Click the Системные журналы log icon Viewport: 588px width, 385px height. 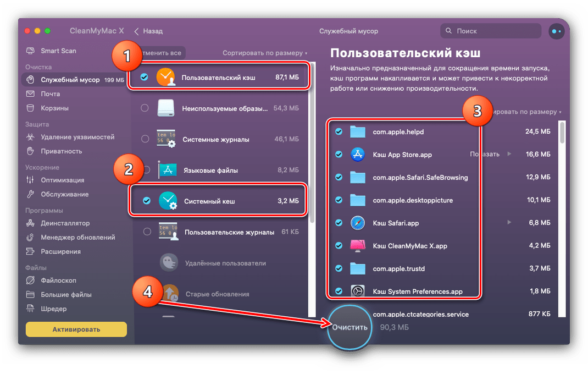point(166,139)
